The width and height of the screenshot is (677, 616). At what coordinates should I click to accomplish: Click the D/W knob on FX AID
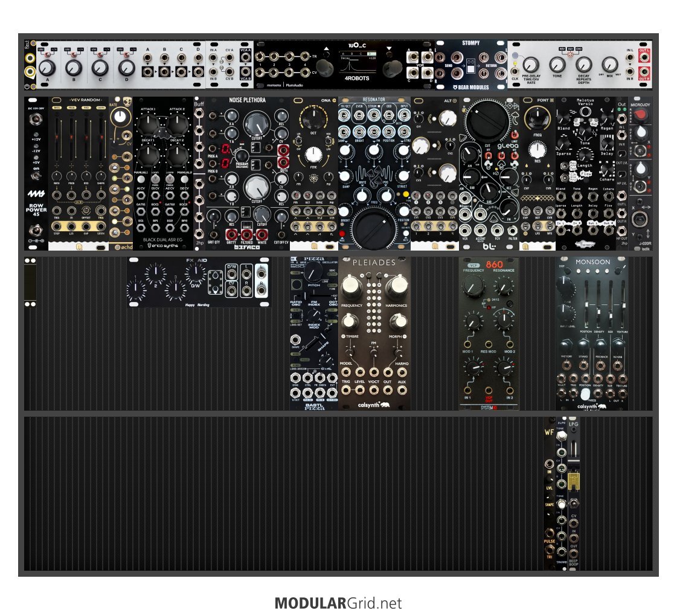pos(196,273)
